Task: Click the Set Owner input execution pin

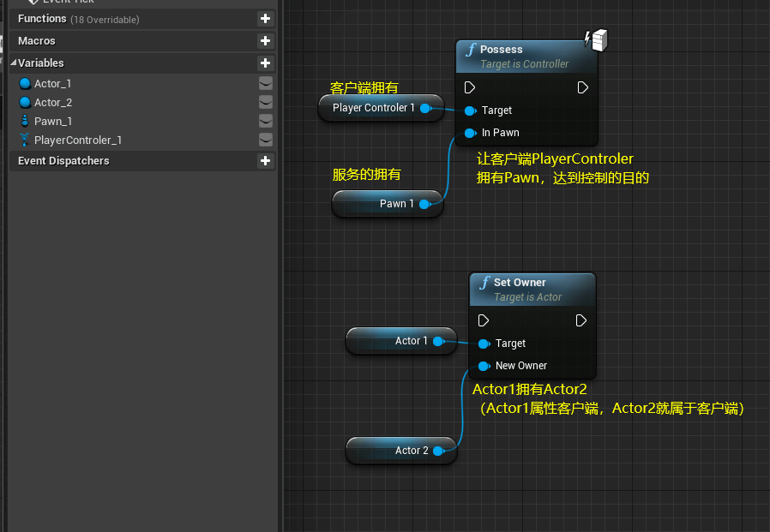Action: [484, 320]
